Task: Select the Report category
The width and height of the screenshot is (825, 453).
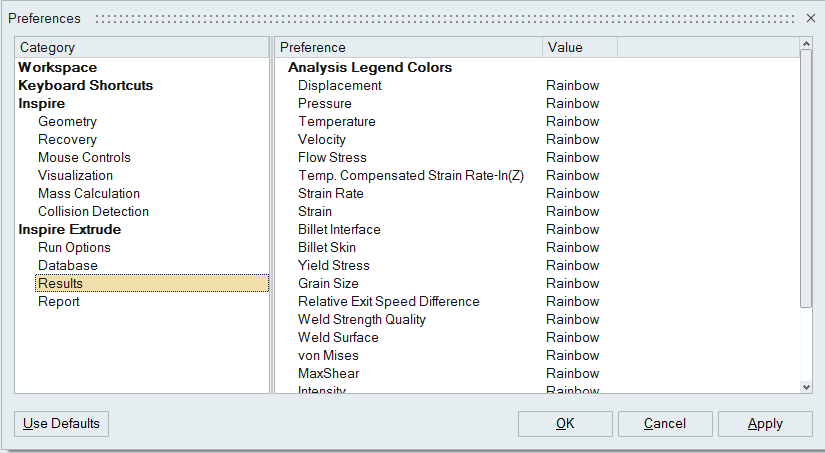Action: pos(59,302)
